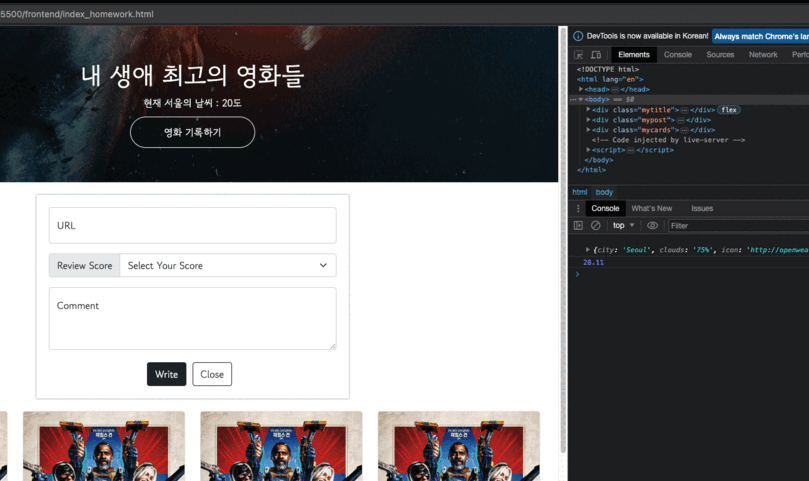Open the Sources tab
This screenshot has width=809, height=481.
click(x=720, y=55)
